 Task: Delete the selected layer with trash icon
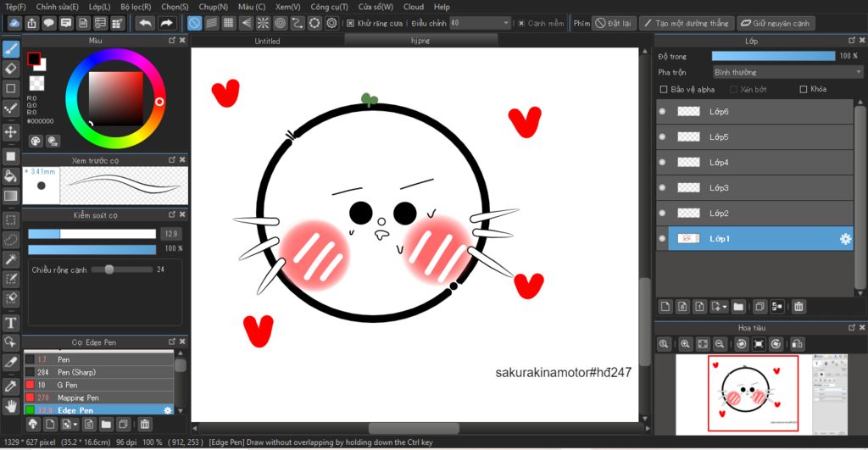798,307
